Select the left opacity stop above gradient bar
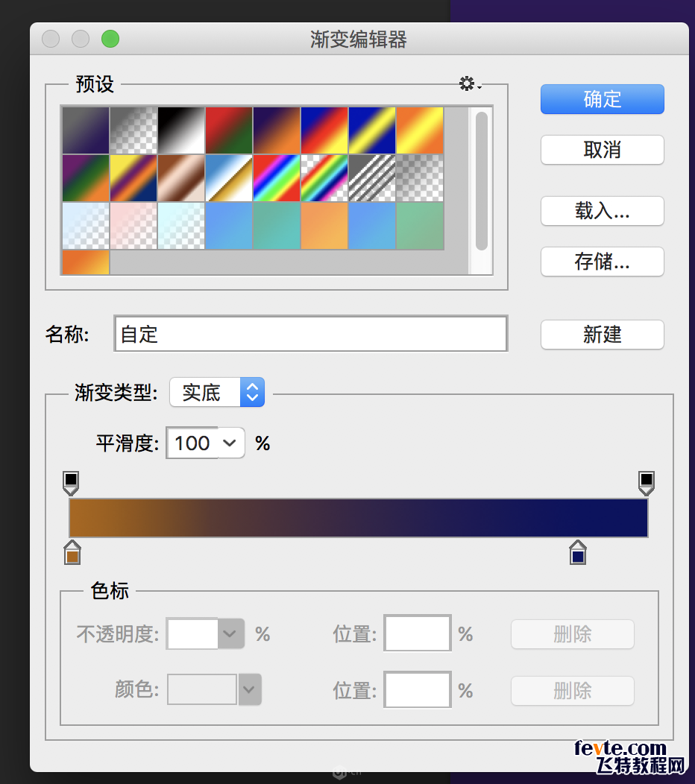This screenshot has width=695, height=784. pos(71,482)
